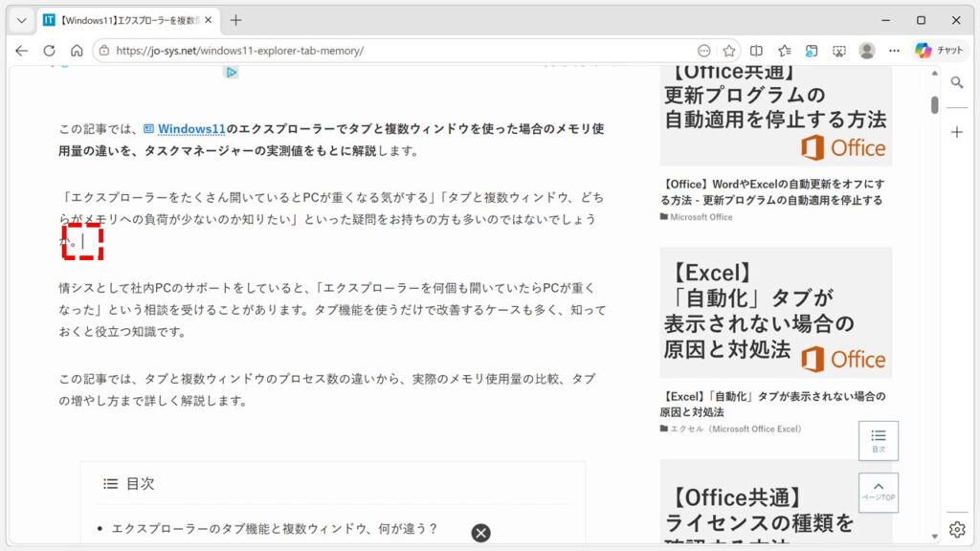Screen dimensions: 980x551
Task: Open the floating 目次 table of contents button
Action: pos(879,441)
